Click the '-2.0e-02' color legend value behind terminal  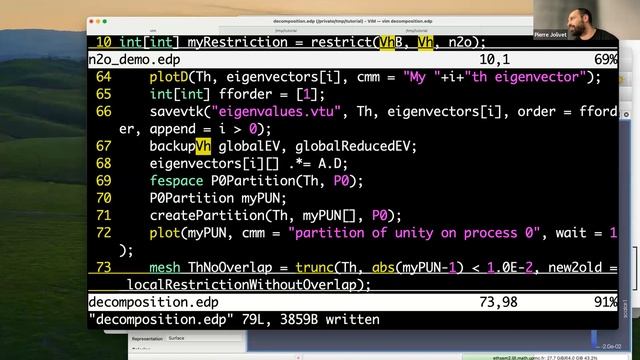click(611, 347)
